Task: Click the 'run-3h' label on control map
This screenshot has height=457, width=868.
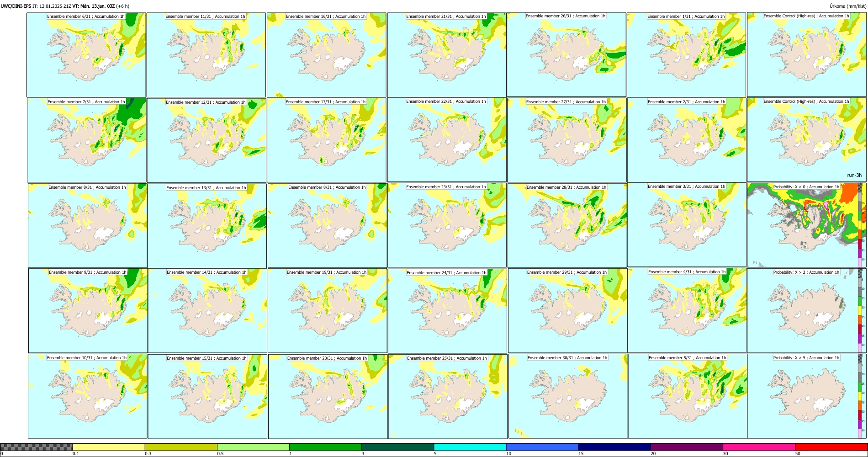Action: tap(854, 175)
